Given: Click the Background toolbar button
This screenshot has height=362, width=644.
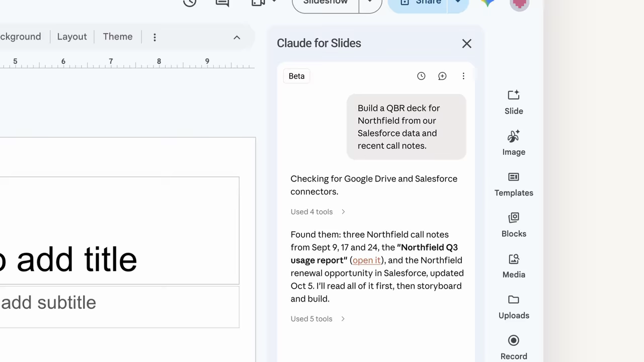Looking at the screenshot, I should (x=20, y=37).
